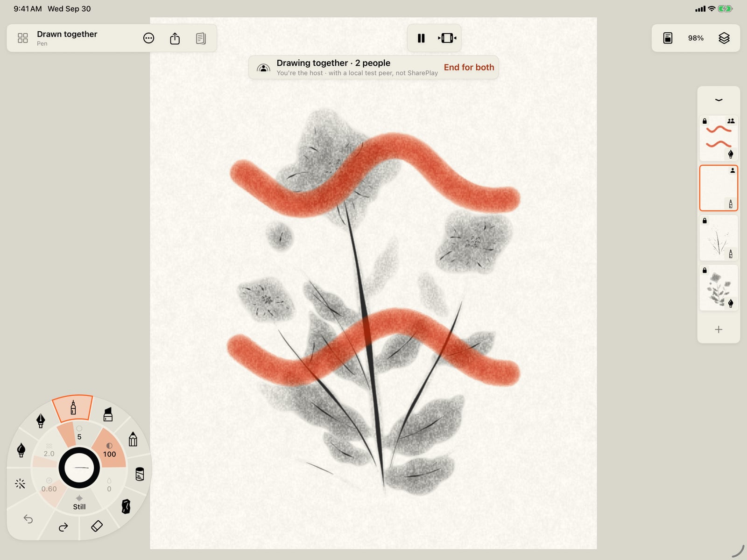Collapse the layers panel chevron
The height and width of the screenshot is (560, 747).
click(719, 100)
